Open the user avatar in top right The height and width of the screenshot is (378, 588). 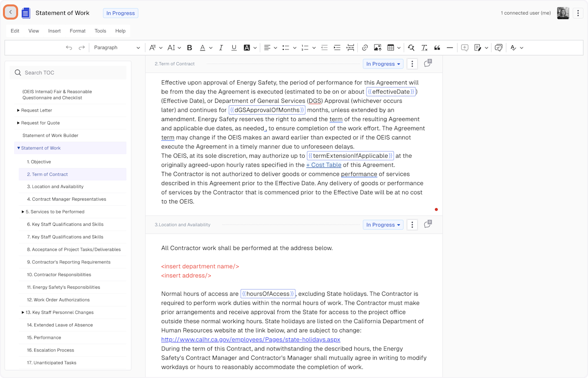(x=563, y=13)
